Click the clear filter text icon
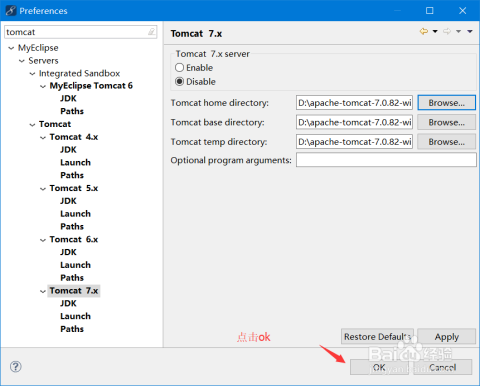Screen dimensions: 480x386 click(x=151, y=32)
